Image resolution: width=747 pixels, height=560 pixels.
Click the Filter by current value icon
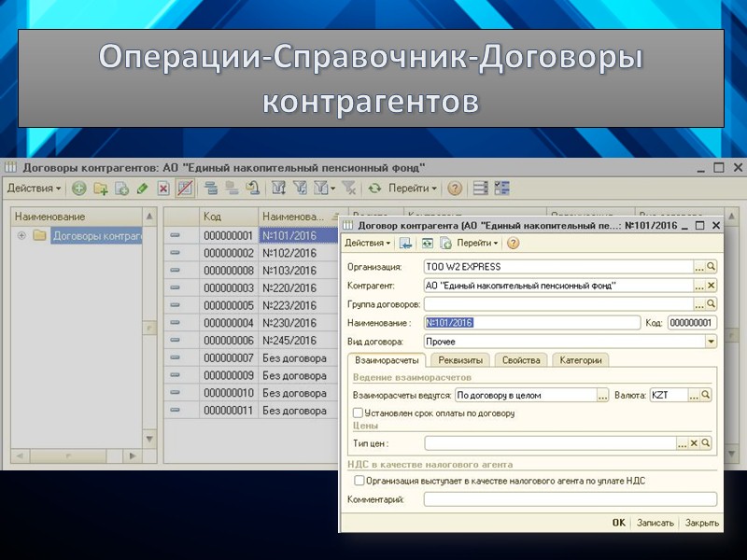[x=300, y=189]
